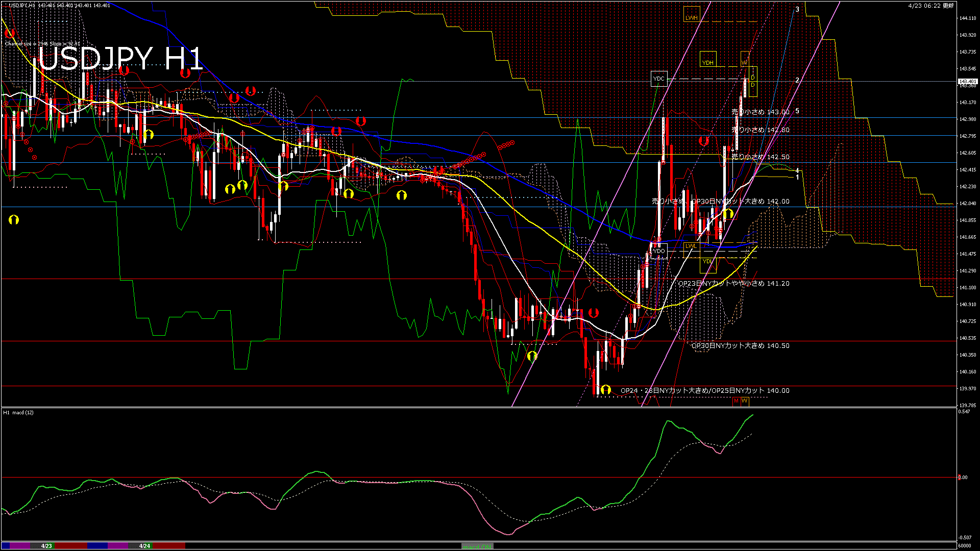Select the YDC white label box
The image size is (980, 551).
(x=659, y=79)
